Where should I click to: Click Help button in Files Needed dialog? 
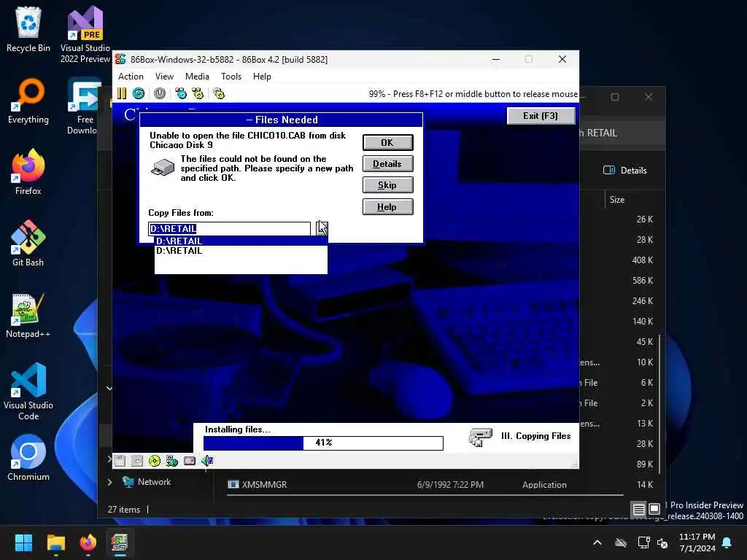tap(388, 207)
